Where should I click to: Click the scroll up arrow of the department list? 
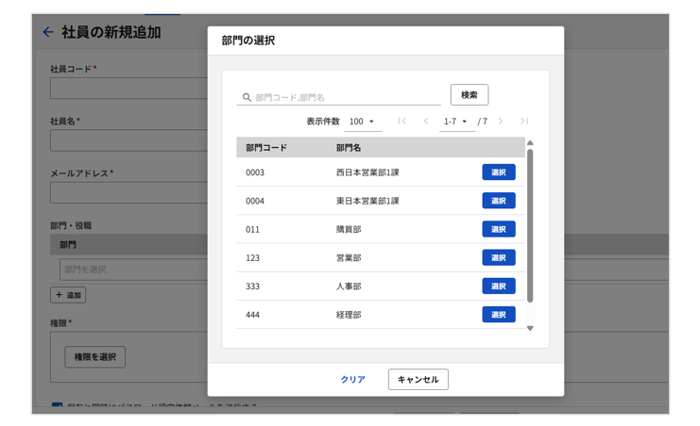point(530,143)
